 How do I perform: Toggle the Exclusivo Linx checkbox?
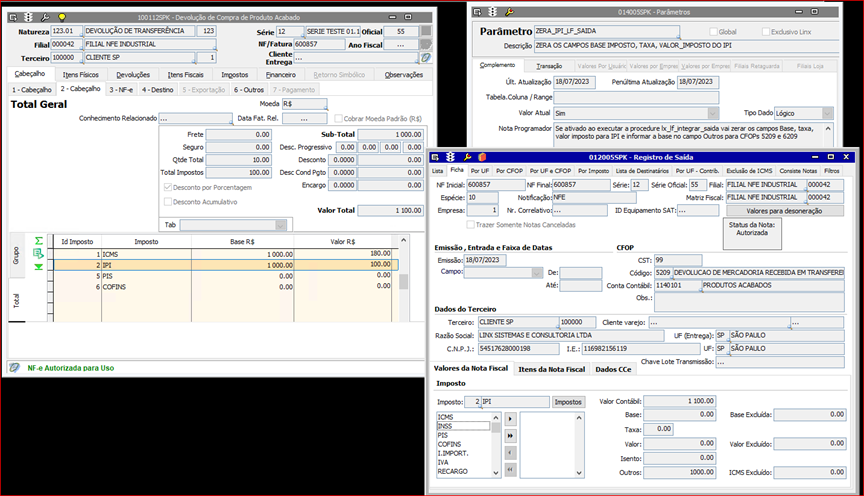coord(765,32)
